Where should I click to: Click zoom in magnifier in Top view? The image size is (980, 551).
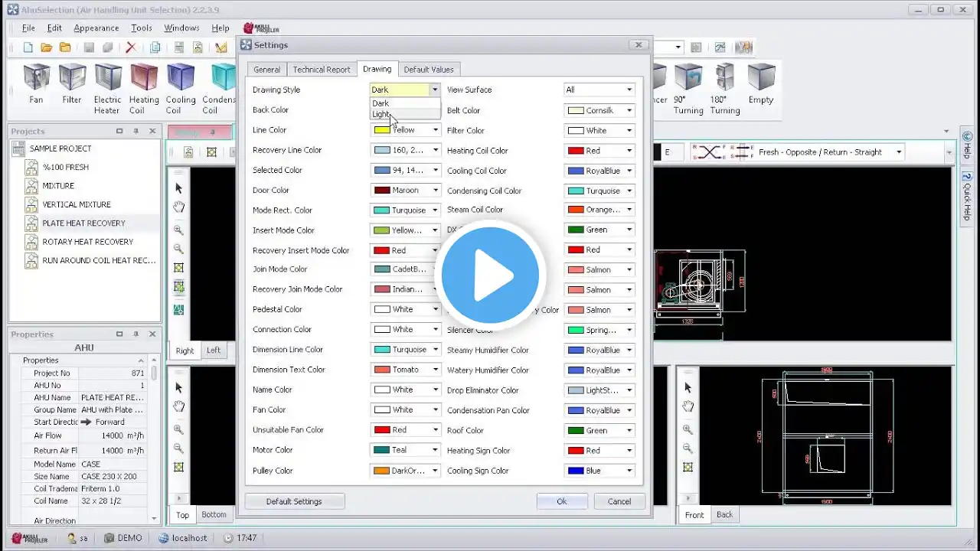click(178, 429)
